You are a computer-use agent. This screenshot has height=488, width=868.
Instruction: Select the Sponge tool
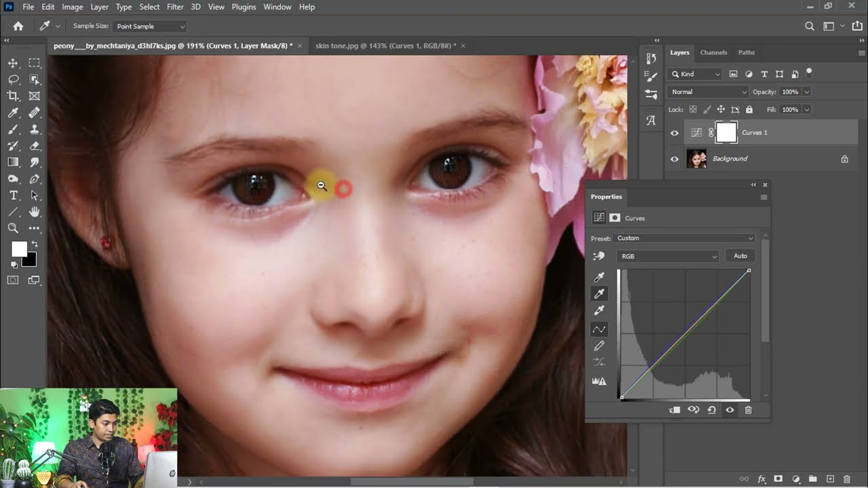(x=13, y=179)
